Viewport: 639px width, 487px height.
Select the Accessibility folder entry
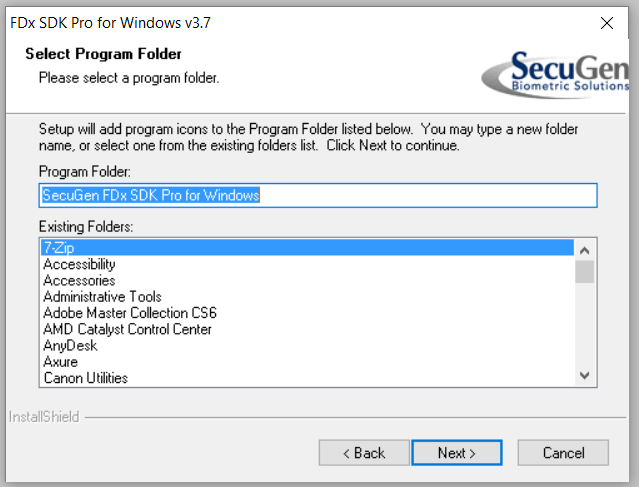point(307,264)
